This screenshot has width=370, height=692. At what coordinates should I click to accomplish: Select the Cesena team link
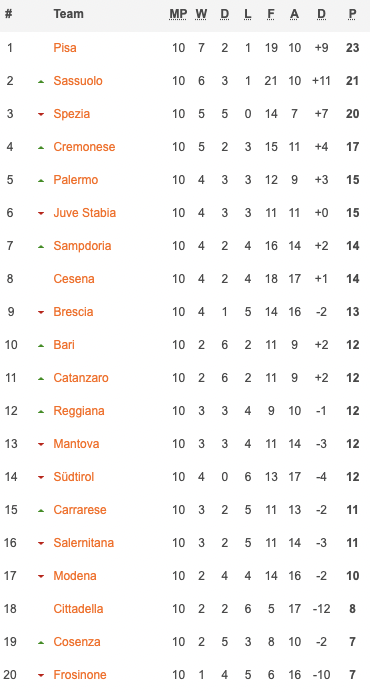point(74,279)
